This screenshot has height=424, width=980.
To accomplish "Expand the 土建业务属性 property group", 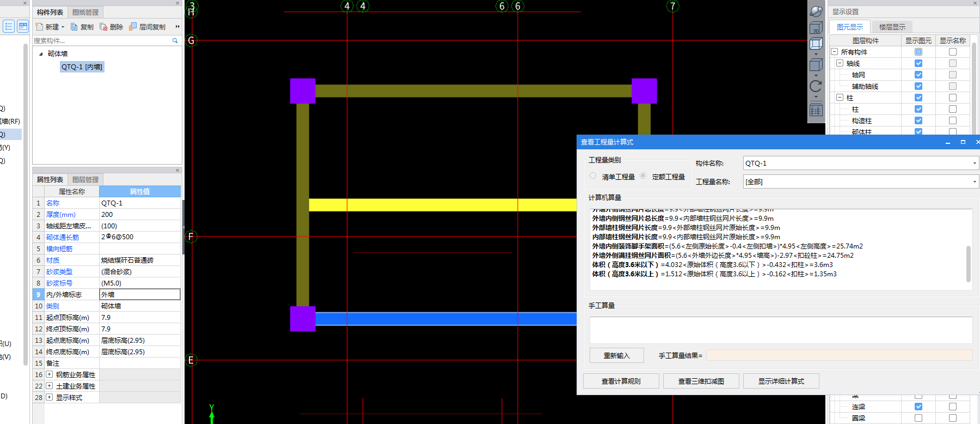I will pos(50,386).
